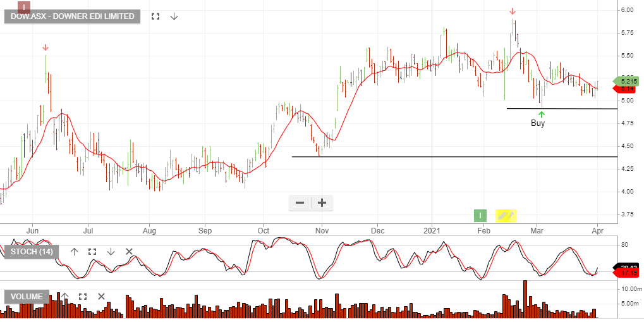Move the VOLUME panel up
644x322 pixels.
click(64, 296)
